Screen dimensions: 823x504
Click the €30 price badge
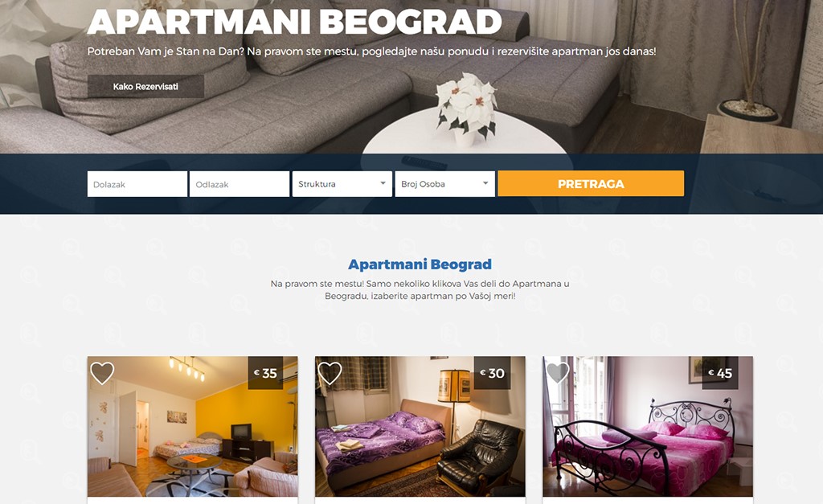[x=493, y=373]
